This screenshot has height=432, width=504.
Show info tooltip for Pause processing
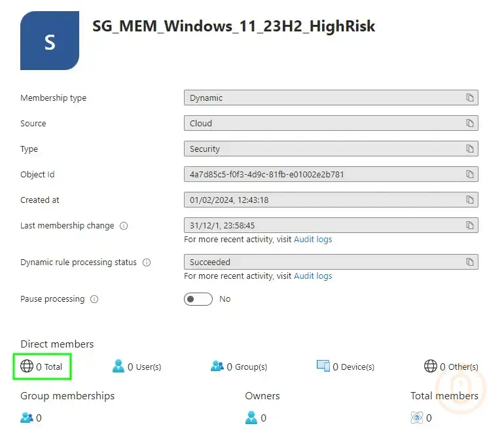coord(94,299)
